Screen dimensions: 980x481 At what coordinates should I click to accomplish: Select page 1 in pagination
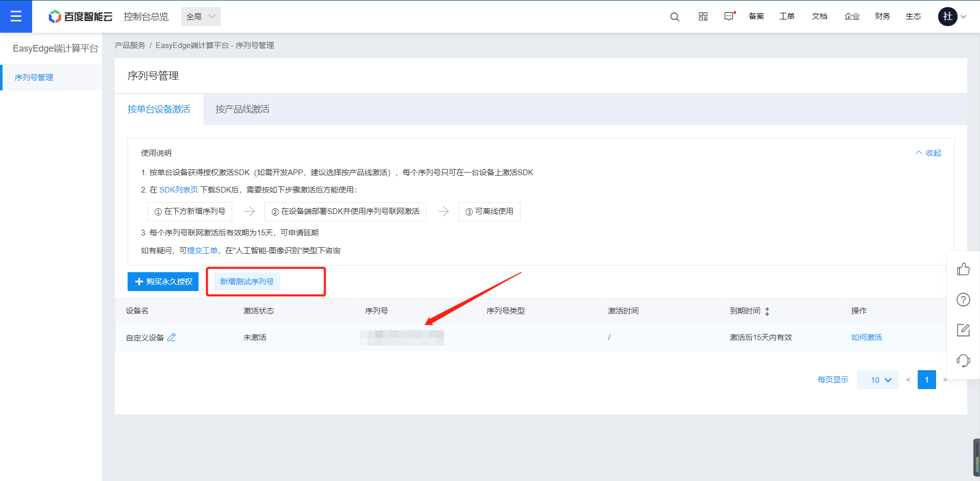(927, 379)
